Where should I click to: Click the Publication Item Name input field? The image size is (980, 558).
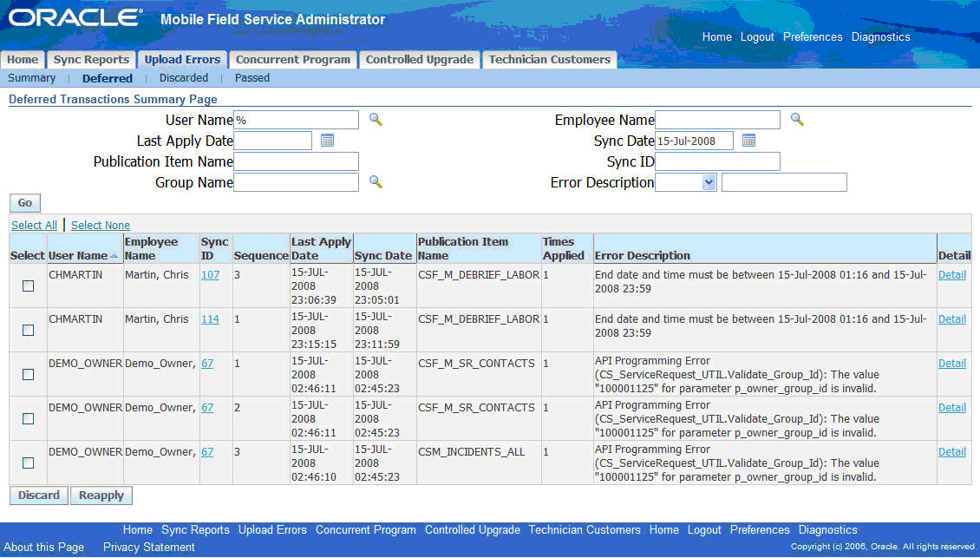click(297, 161)
